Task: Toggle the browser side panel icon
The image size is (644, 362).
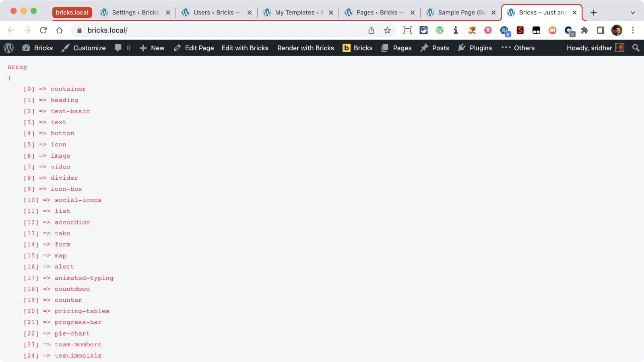Action: 601,30
